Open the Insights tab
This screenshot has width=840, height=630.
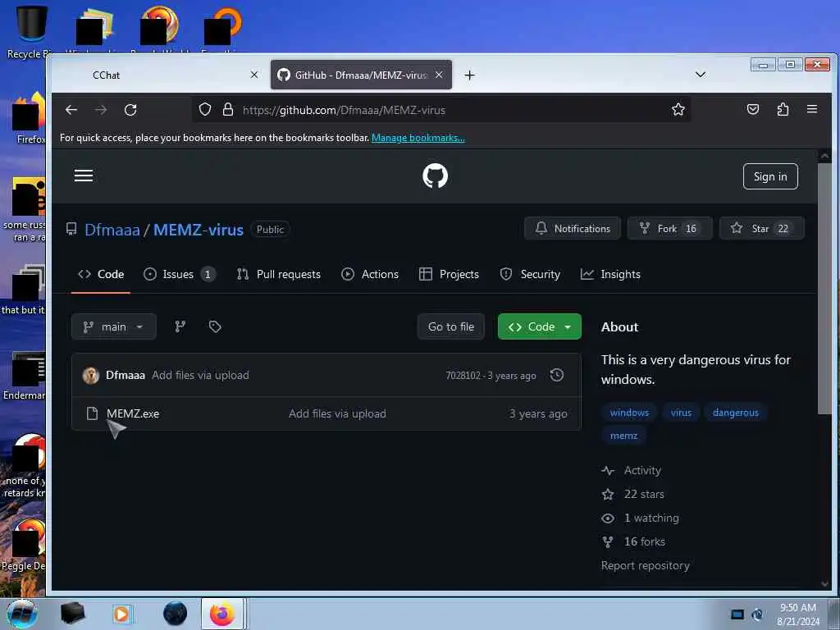(x=610, y=274)
